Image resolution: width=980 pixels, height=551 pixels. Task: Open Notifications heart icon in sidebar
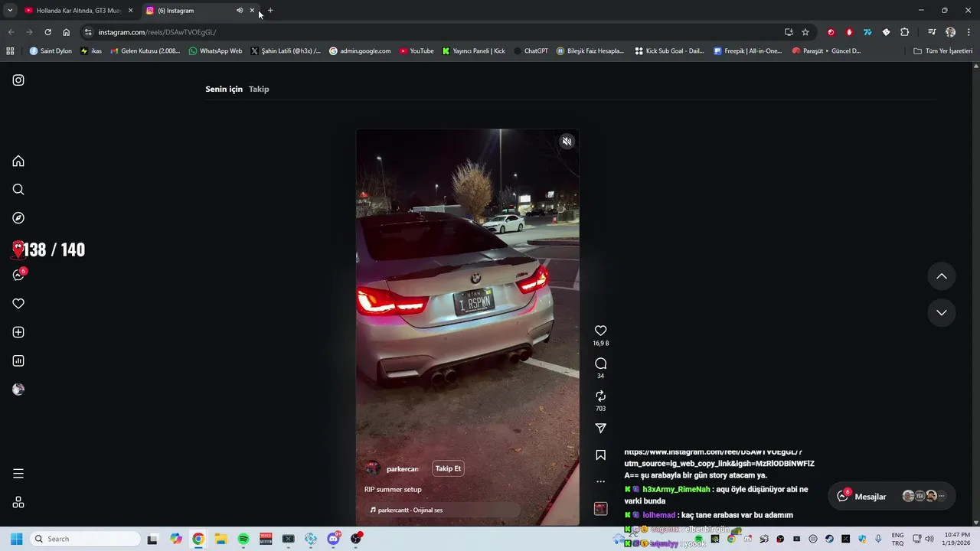click(18, 304)
